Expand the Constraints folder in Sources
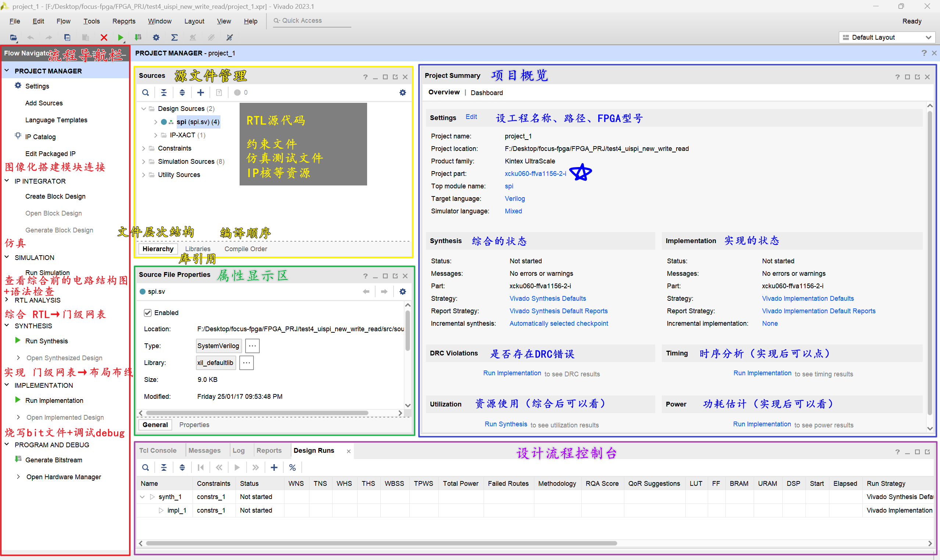Viewport: 940px width, 560px height. click(x=143, y=148)
